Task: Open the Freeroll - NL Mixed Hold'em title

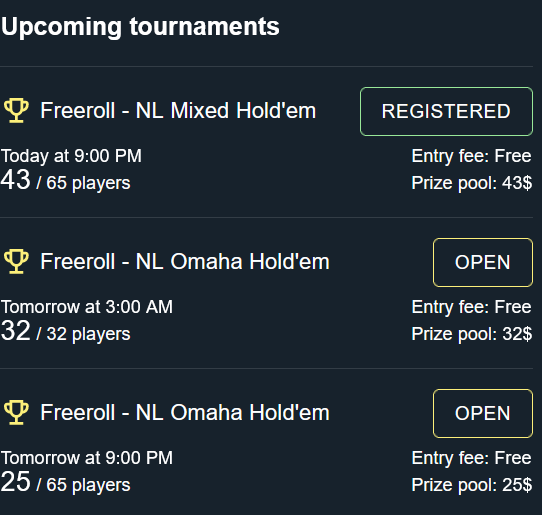Action: tap(178, 111)
